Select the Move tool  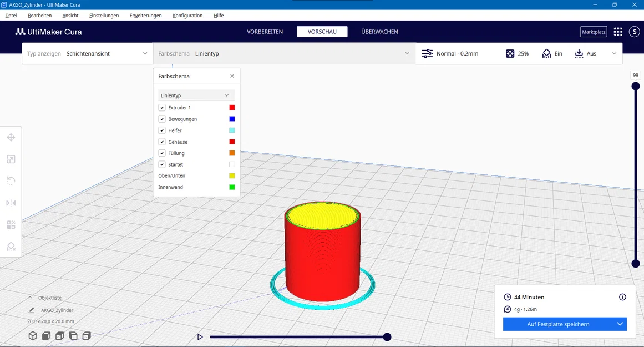click(11, 137)
